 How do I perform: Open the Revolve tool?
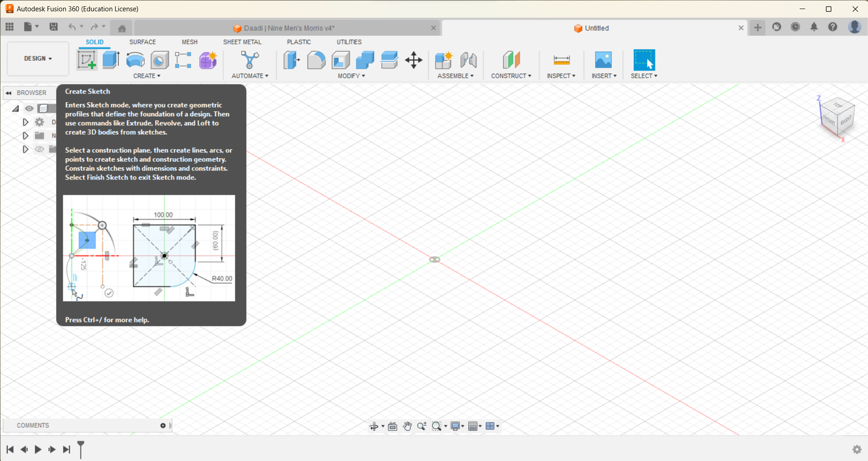[135, 60]
